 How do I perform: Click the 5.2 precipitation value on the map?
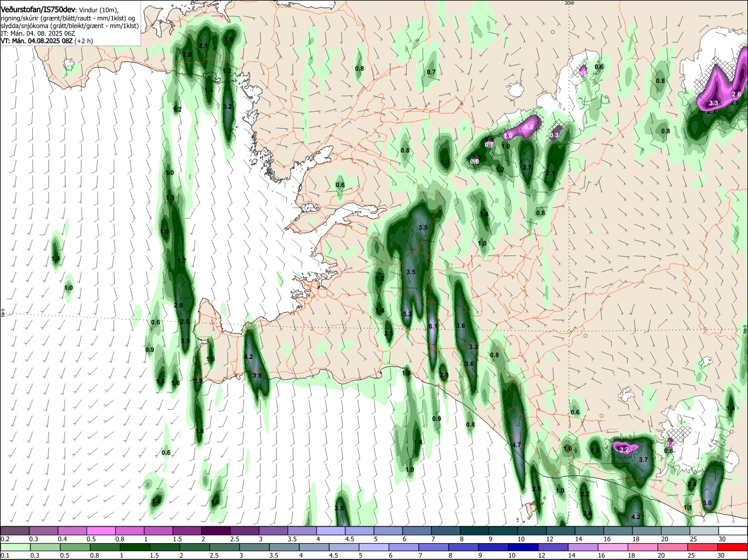tap(407, 314)
